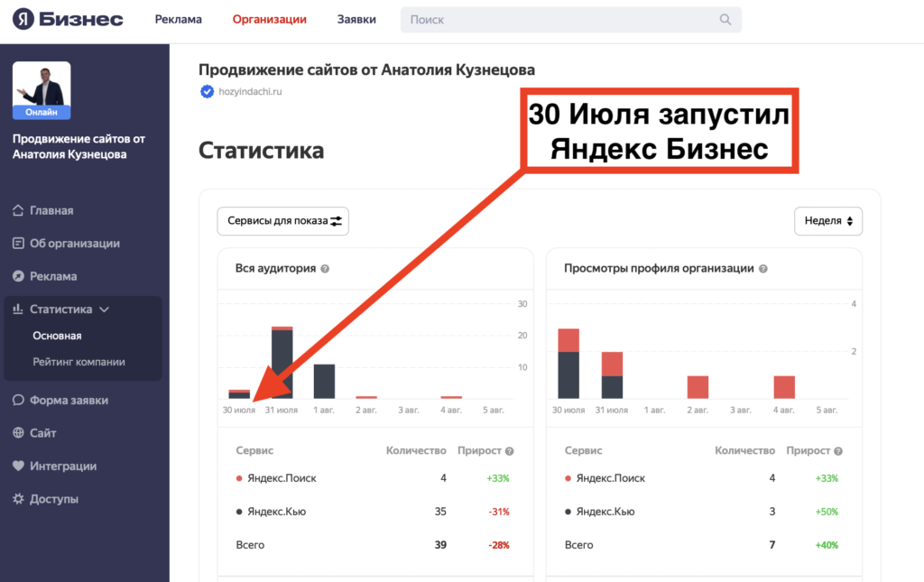The image size is (924, 582).
Task: Click the -28% total growth value
Action: click(498, 546)
